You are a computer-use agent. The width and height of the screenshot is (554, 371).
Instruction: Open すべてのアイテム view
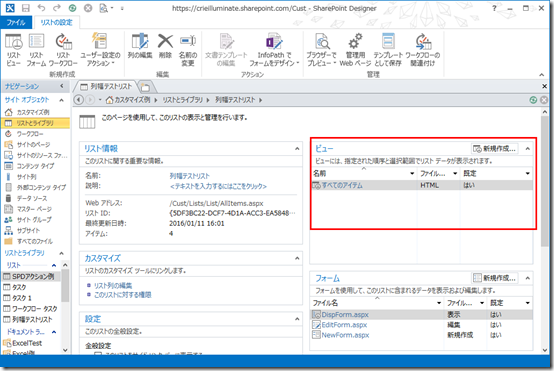[342, 185]
